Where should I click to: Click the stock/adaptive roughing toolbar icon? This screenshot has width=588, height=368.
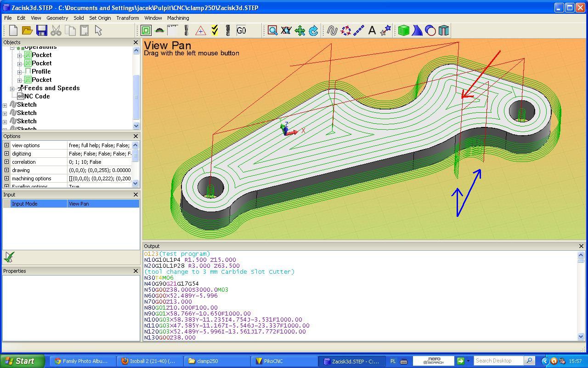173,30
